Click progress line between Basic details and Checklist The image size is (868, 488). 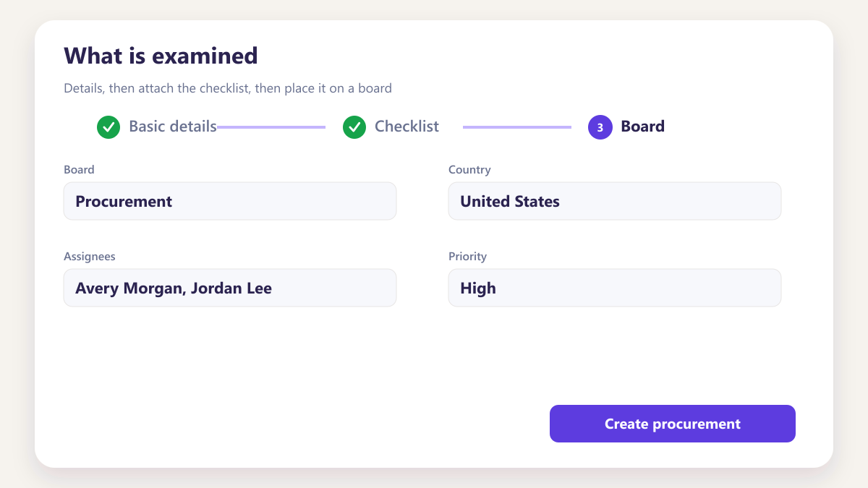pyautogui.click(x=271, y=127)
